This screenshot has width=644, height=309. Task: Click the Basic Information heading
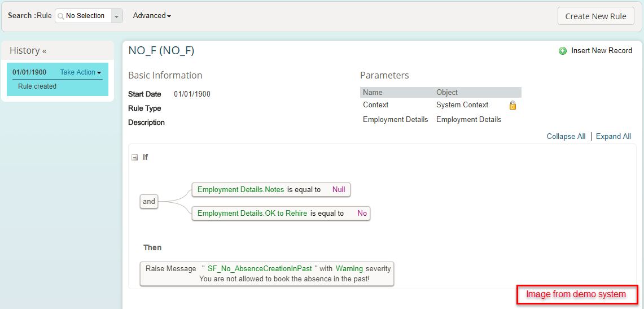click(165, 76)
